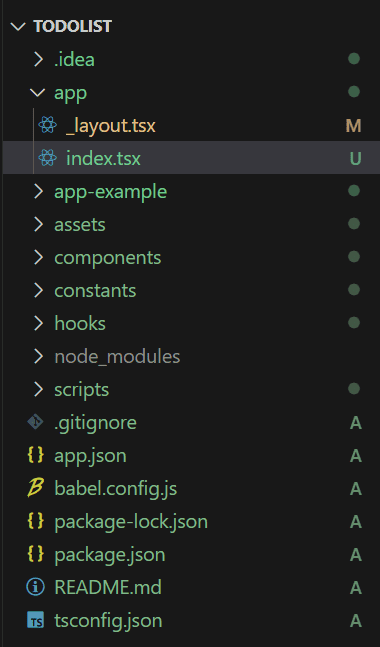Click the status dot on app row
The width and height of the screenshot is (380, 647).
(x=354, y=92)
